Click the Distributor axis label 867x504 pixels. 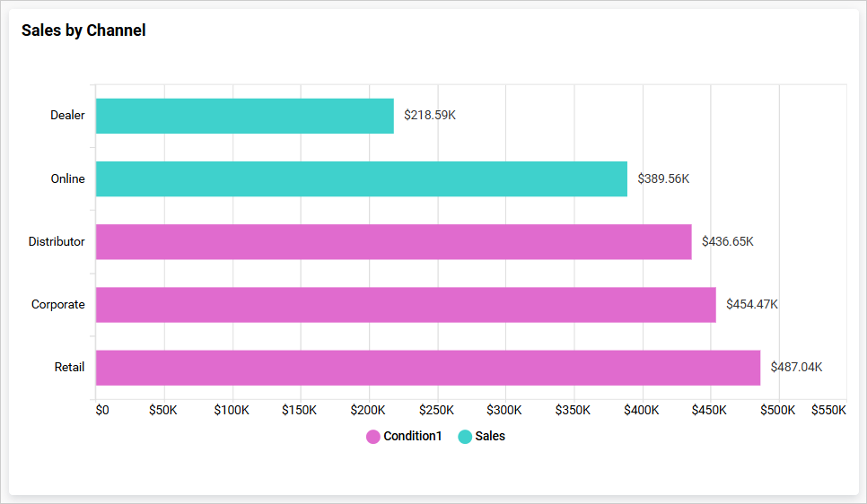coord(57,241)
